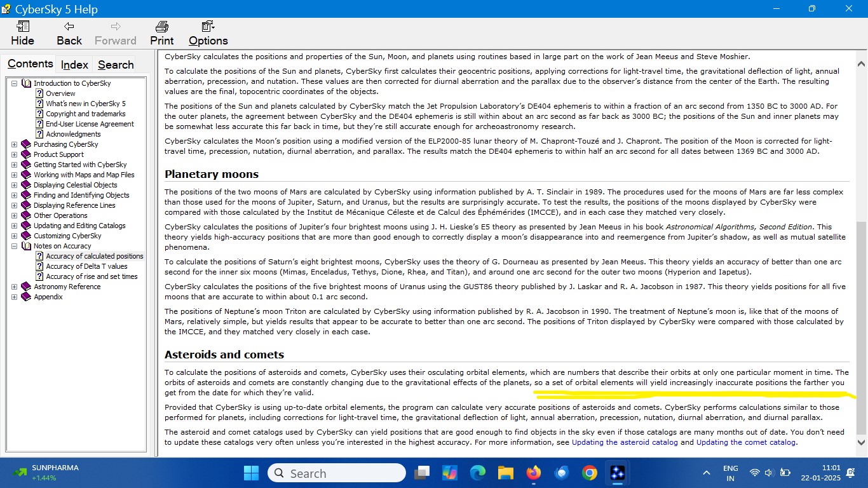
Task: Click the content scrollbar up arrow
Action: 861,64
